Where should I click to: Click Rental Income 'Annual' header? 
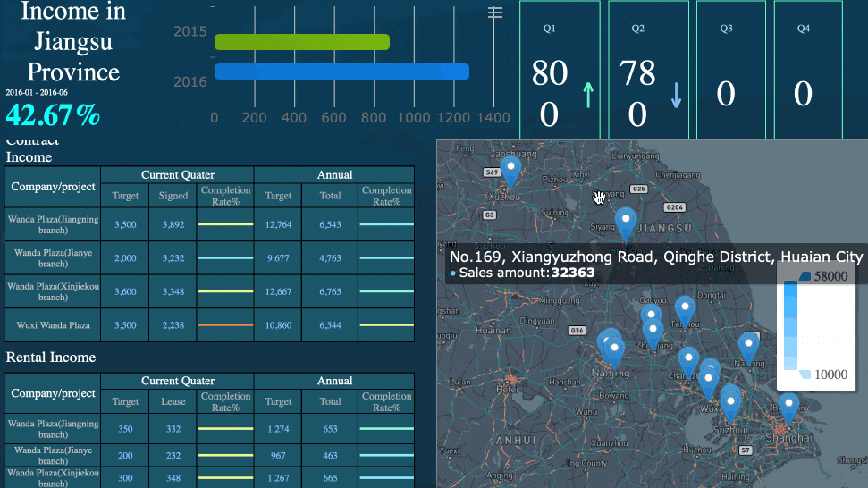tap(334, 381)
